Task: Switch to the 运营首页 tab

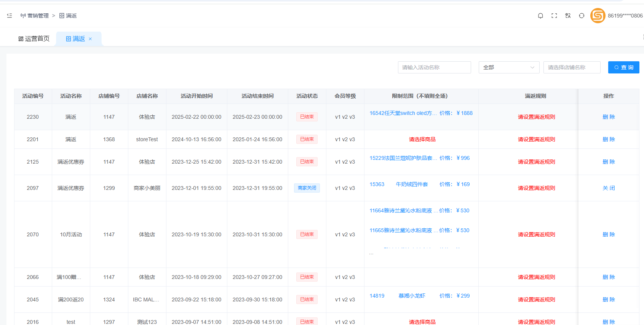Action: (34, 39)
